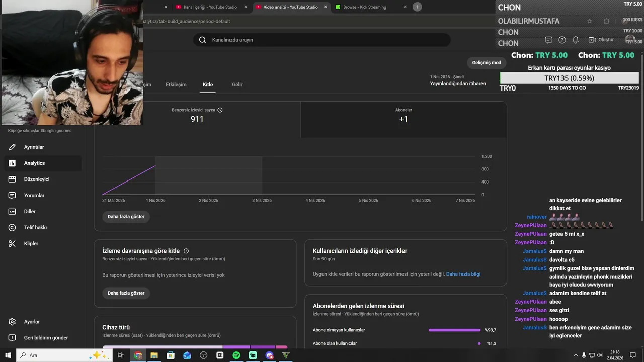Click Daha fazla göster under the chart

tap(126, 217)
